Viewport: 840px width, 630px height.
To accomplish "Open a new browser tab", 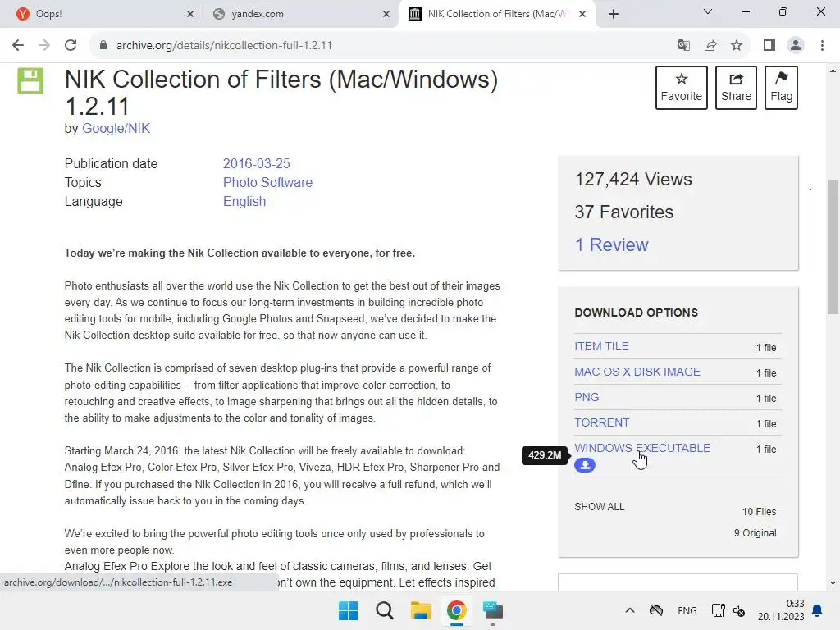I will coord(614,14).
